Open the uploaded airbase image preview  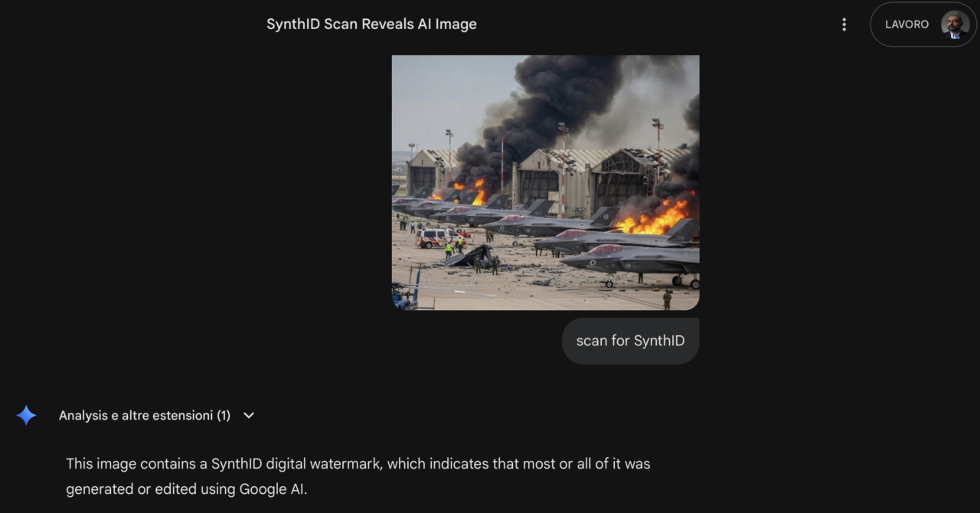545,182
